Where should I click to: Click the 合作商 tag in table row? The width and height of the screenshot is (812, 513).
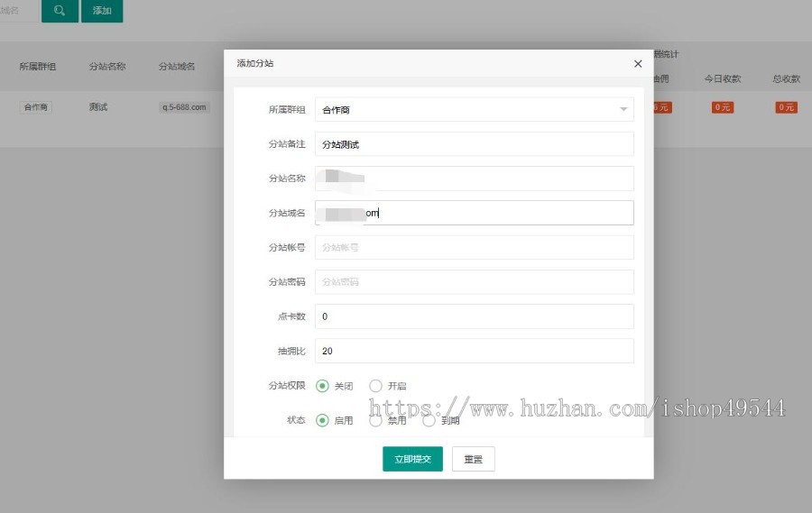click(x=36, y=107)
